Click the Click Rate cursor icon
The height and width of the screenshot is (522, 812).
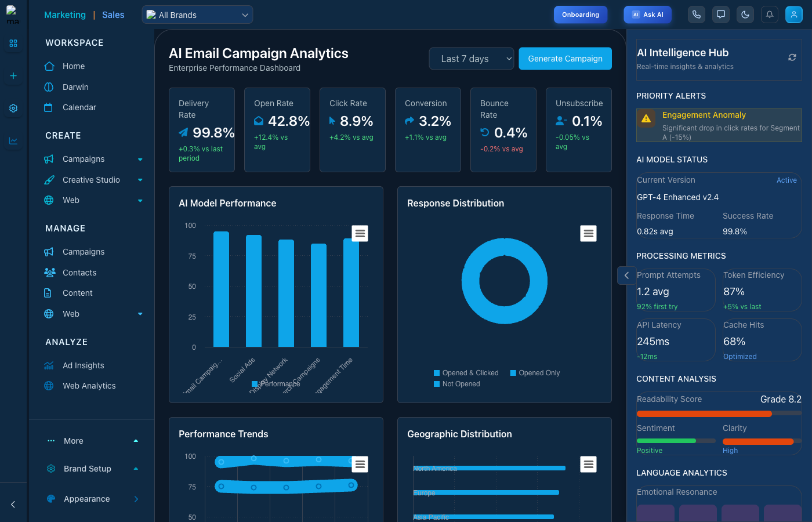332,121
